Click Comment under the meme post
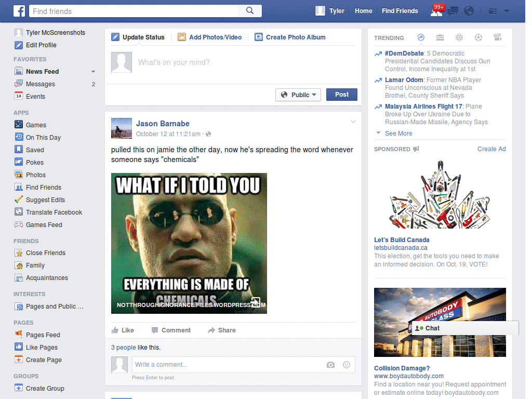Image resolution: width=532 pixels, height=399 pixels. pyautogui.click(x=171, y=330)
